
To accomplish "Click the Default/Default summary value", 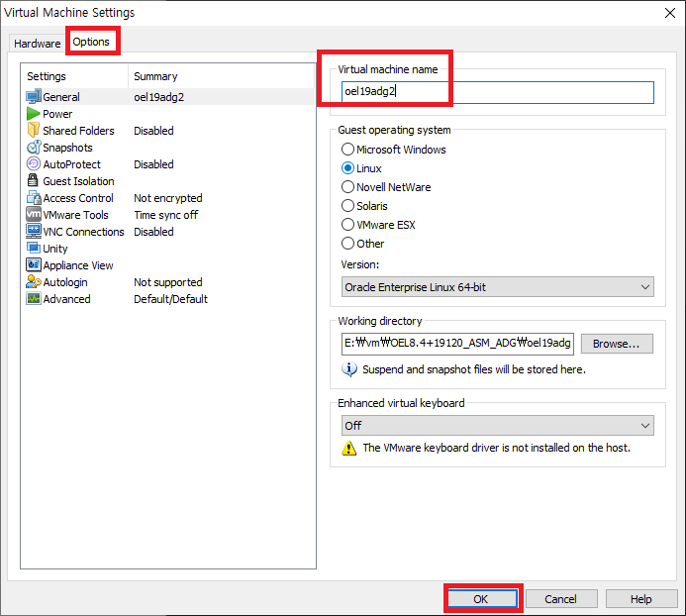I will coord(170,298).
